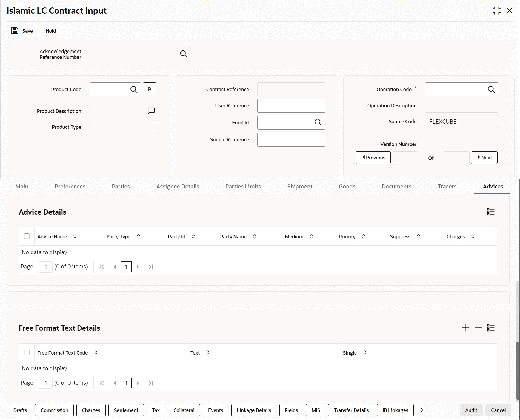Select all rows checkbox in Advice Details

(x=27, y=236)
